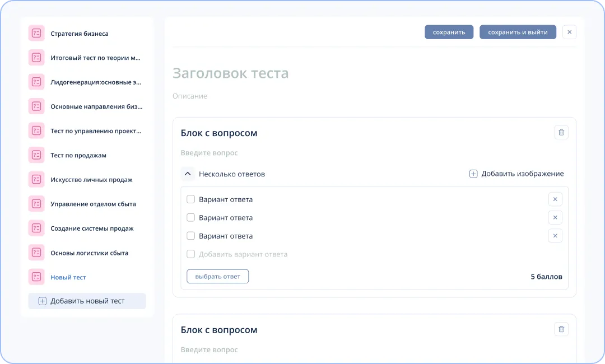The height and width of the screenshot is (364, 605).
Task: Click the icon next to Итоговый тест по теории
Action: [36, 58]
